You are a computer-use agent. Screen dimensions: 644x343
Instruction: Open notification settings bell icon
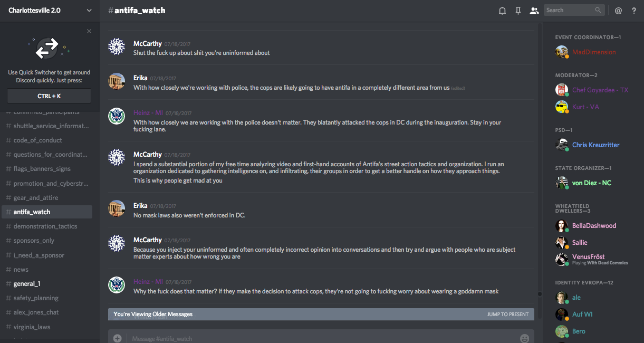coord(502,11)
